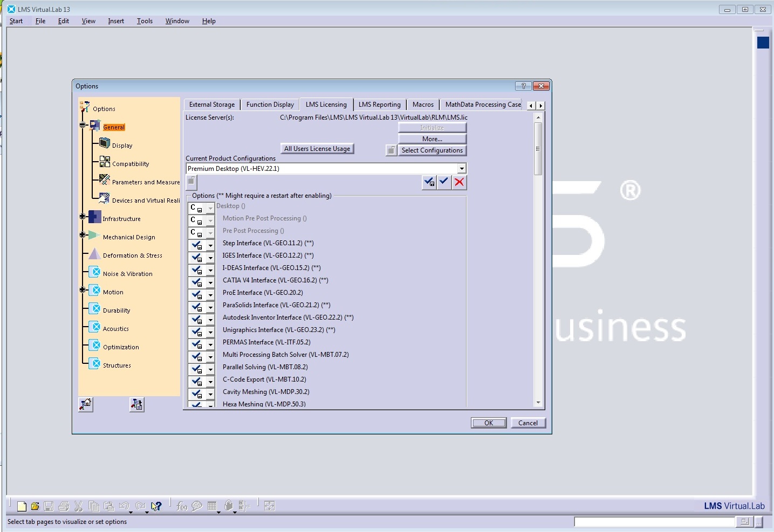Select the Noise & Vibration node icon
774x532 pixels.
coord(95,272)
